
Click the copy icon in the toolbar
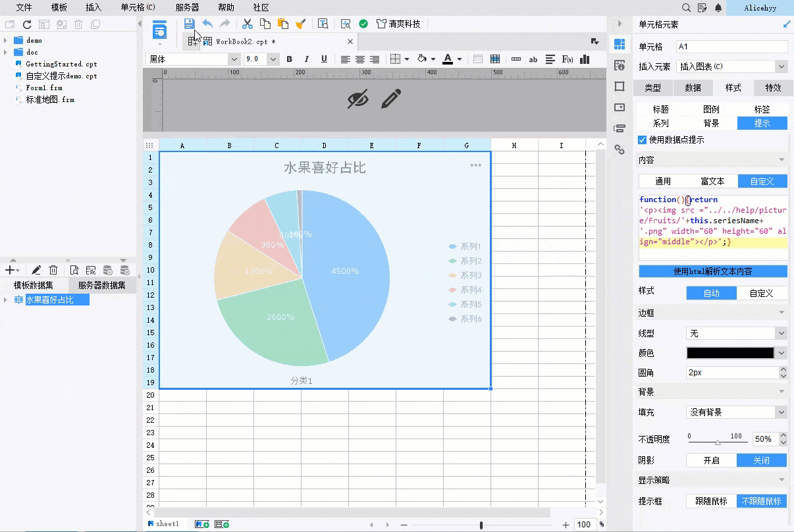tap(265, 24)
